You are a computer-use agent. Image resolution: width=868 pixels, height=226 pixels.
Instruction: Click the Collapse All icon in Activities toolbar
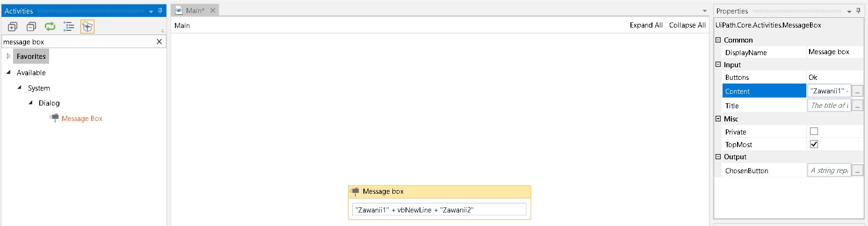[x=31, y=27]
